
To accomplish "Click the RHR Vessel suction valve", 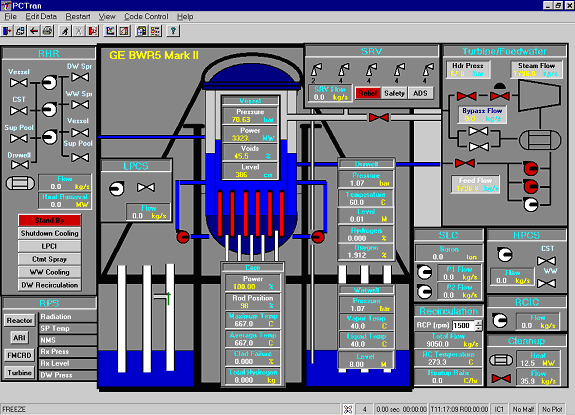I will pos(19,82).
